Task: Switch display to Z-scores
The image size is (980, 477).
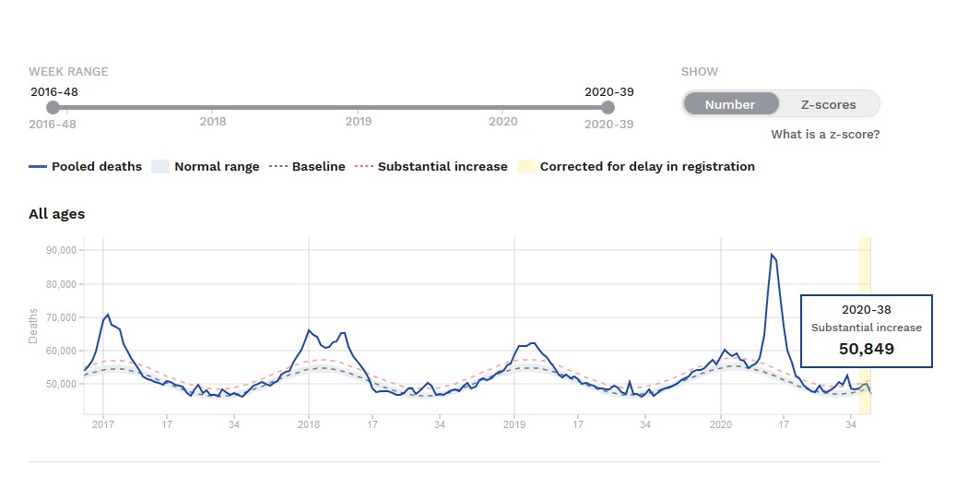Action: pos(829,104)
